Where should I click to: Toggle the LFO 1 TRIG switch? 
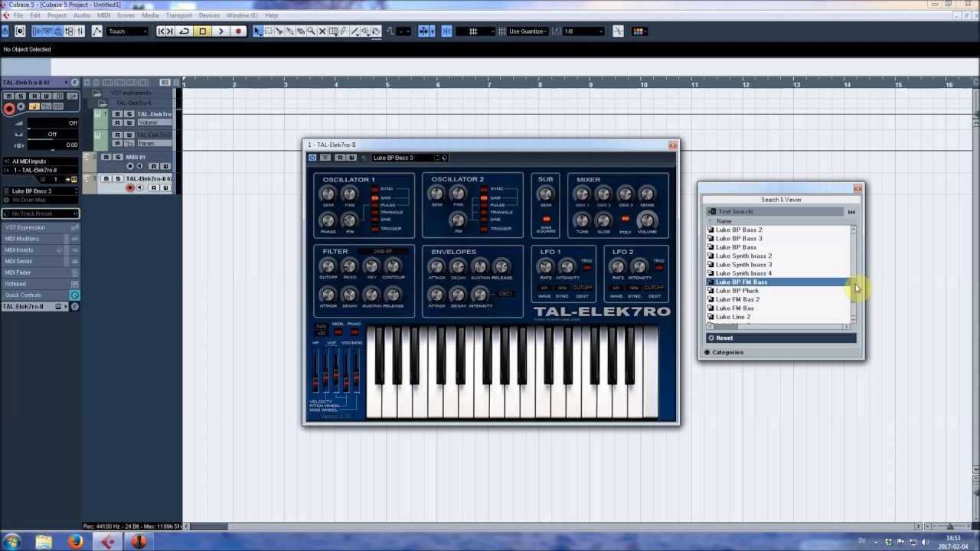tap(586, 268)
